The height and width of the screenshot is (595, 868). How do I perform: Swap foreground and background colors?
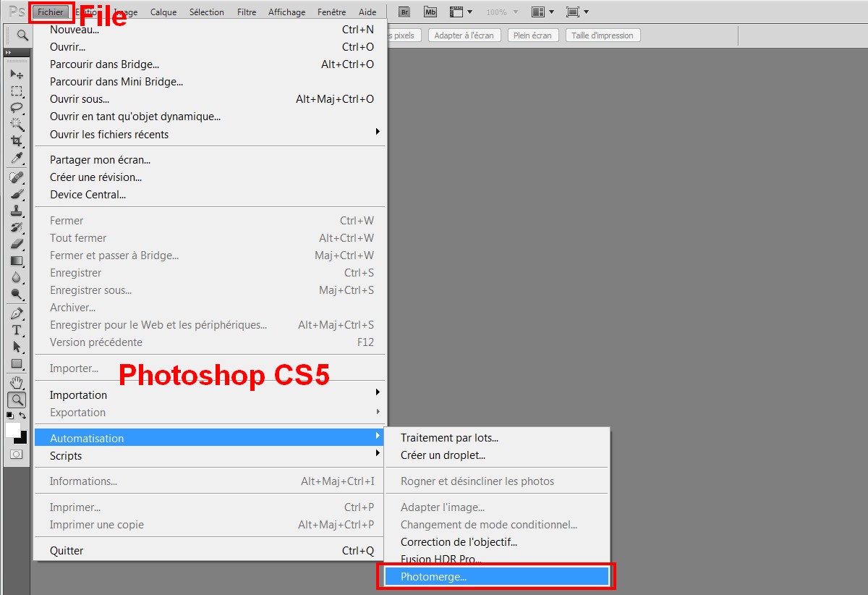[23, 415]
